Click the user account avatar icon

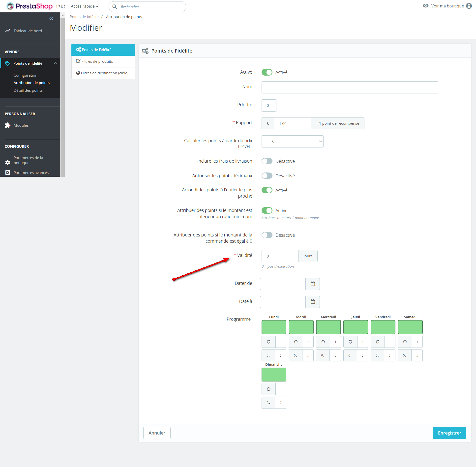(469, 6)
